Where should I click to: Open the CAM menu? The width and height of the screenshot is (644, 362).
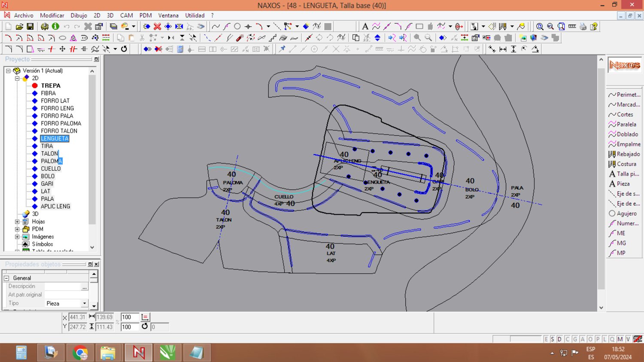[x=126, y=15]
